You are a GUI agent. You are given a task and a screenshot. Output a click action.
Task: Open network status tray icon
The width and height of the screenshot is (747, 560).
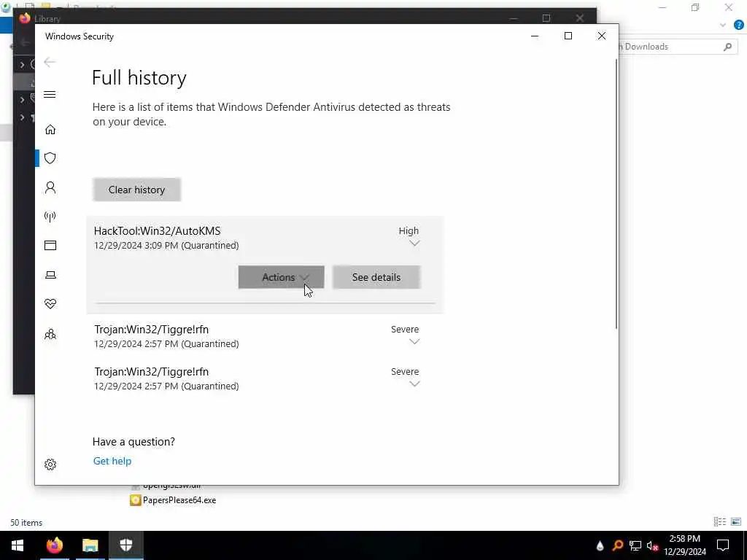[x=635, y=545]
